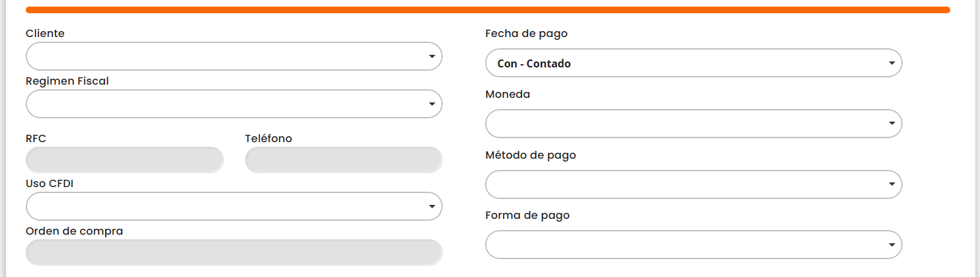
Task: Expand the Regimen Fiscal selector
Action: (x=233, y=104)
